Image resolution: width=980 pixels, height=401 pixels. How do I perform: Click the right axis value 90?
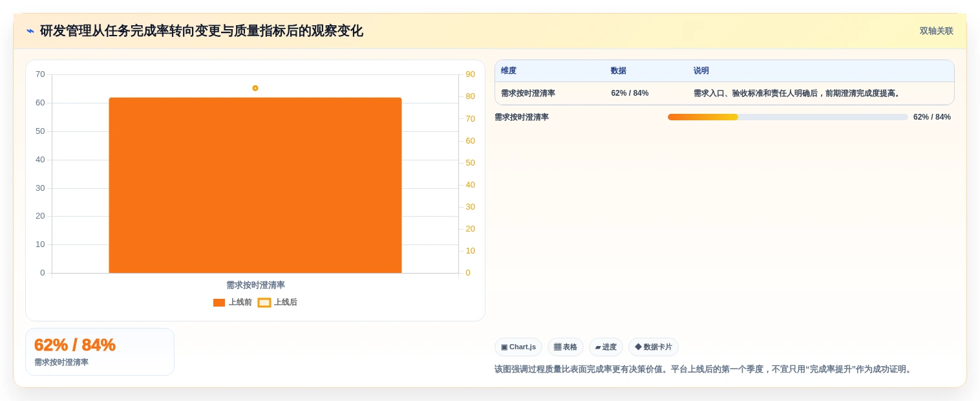(x=470, y=74)
